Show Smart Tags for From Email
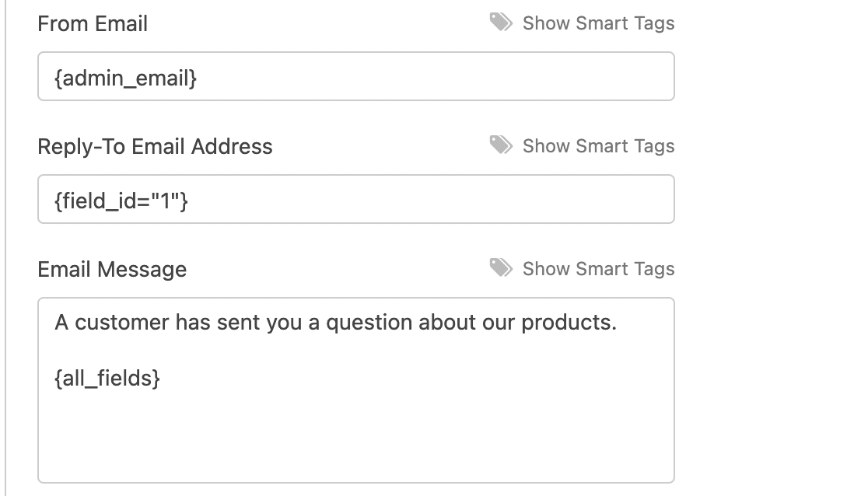The height and width of the screenshot is (496, 868). click(x=598, y=23)
